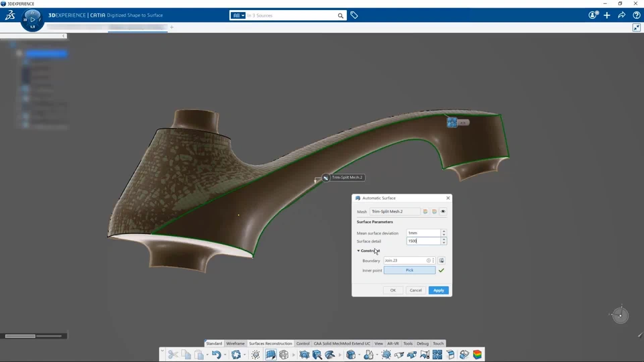Click the Mean surface deviation input field
Image resolution: width=644 pixels, height=362 pixels.
click(423, 233)
